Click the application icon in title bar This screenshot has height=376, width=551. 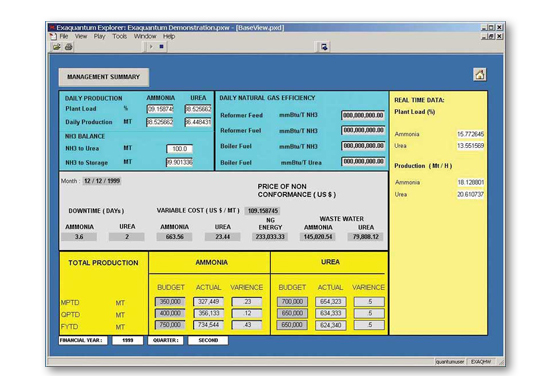pyautogui.click(x=52, y=27)
